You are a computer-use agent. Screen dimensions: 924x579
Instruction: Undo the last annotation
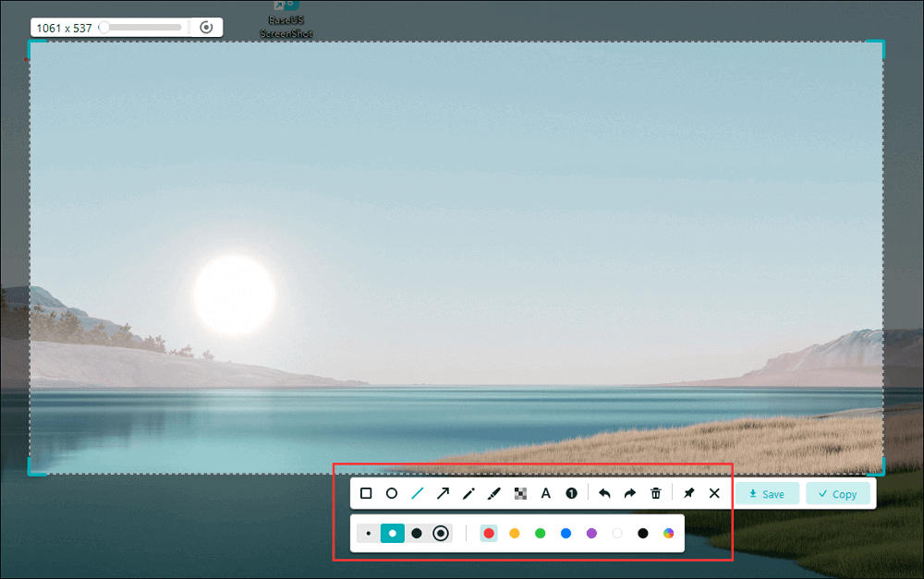pyautogui.click(x=604, y=493)
